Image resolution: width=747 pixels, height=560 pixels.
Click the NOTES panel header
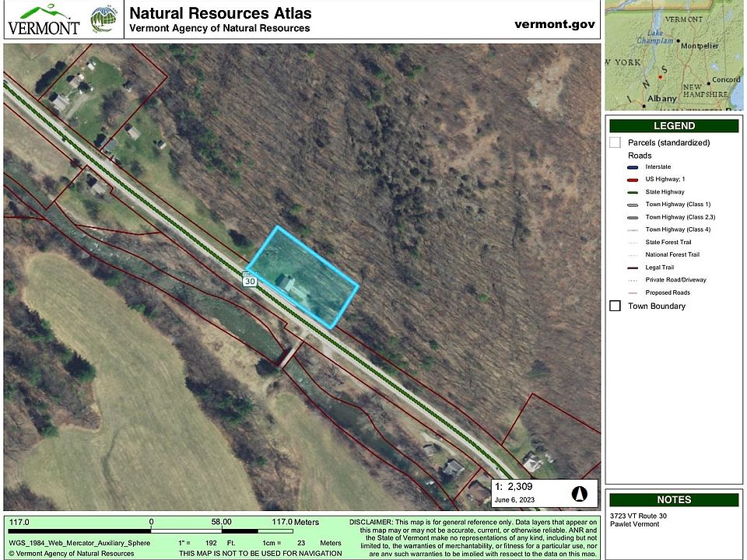coord(674,500)
